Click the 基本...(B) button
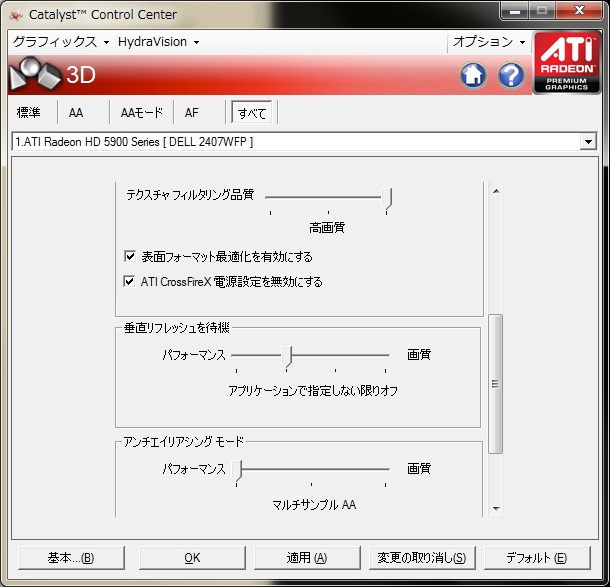Image resolution: width=610 pixels, height=587 pixels. tap(71, 558)
